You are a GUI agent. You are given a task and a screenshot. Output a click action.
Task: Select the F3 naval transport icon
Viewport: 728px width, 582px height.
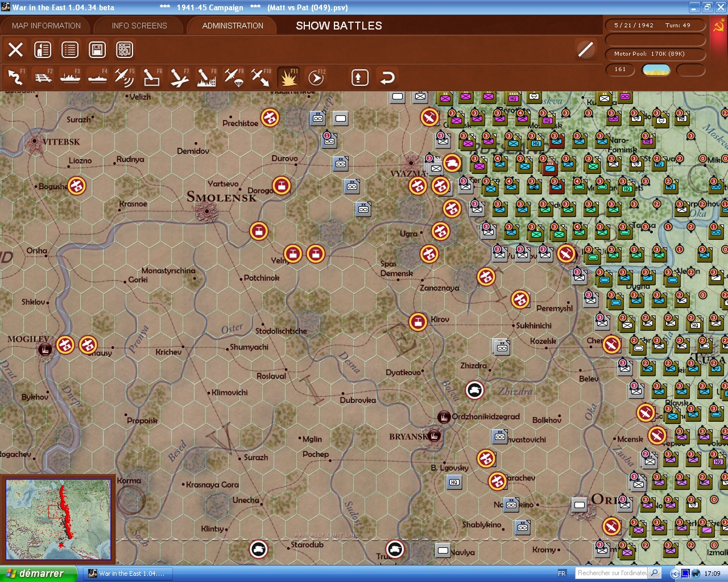[70, 77]
